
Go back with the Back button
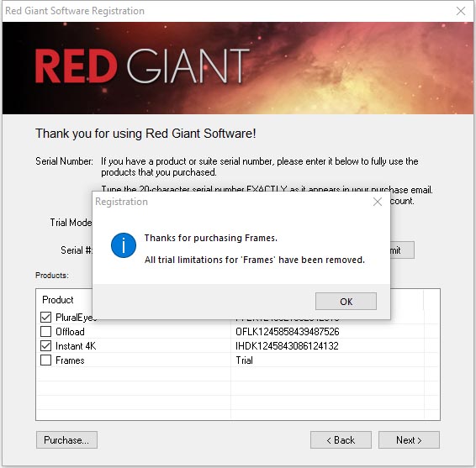[x=341, y=439]
